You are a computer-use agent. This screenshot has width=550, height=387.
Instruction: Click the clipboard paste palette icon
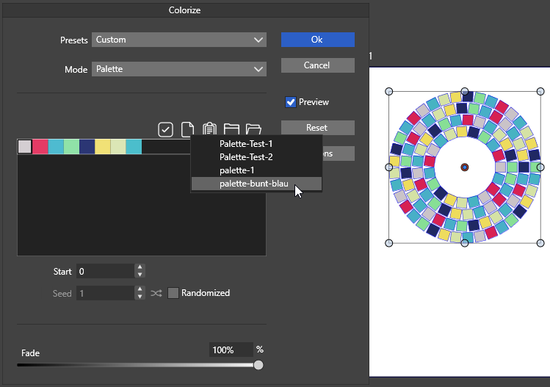(x=209, y=129)
